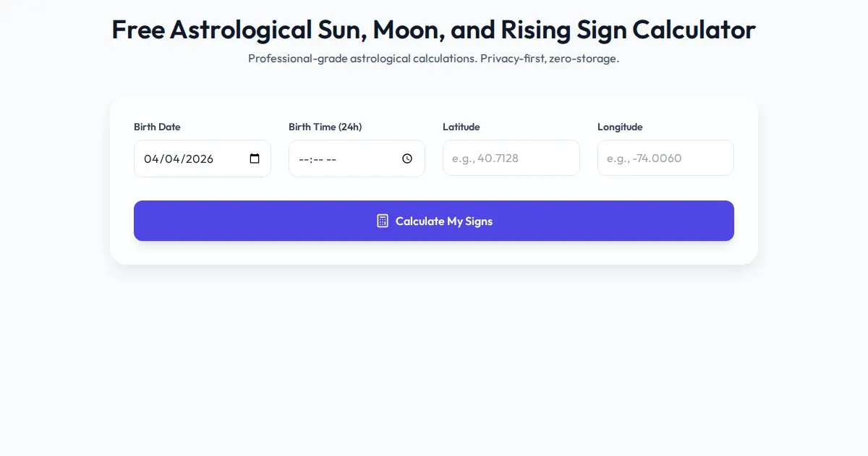Click the calculator icon on the button
This screenshot has width=868, height=456.
click(383, 221)
